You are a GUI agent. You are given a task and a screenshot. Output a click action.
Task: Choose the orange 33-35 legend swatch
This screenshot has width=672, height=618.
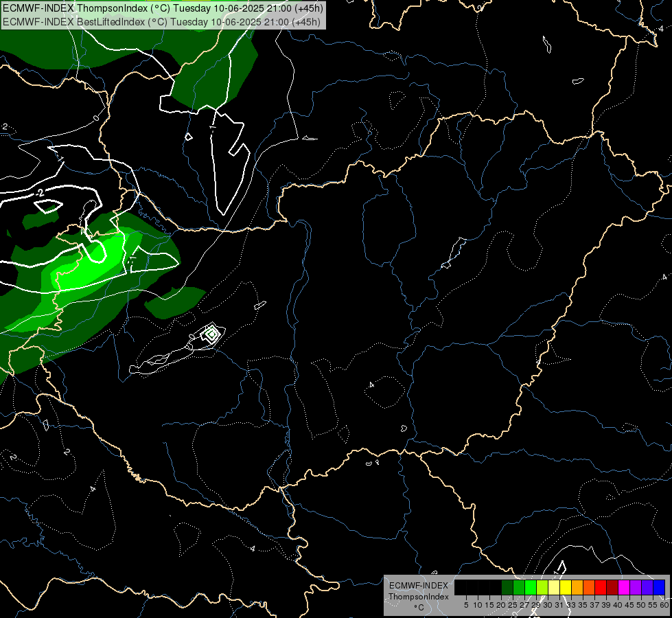coord(577,587)
